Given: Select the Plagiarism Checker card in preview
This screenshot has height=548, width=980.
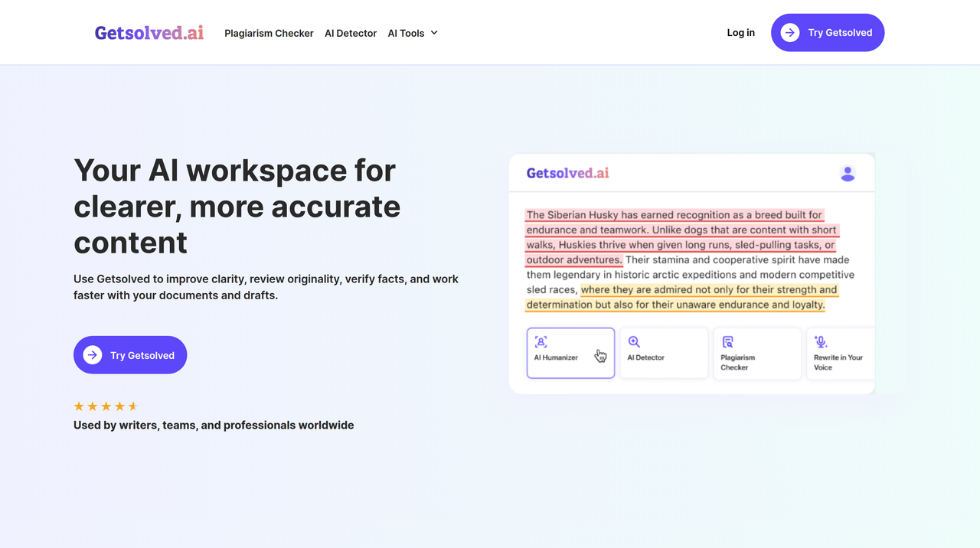Looking at the screenshot, I should pos(757,353).
